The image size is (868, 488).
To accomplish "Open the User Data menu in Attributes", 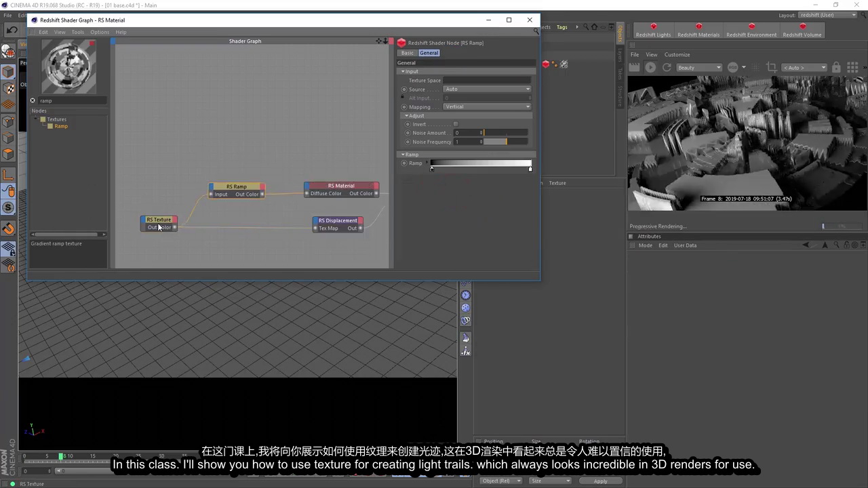I will (685, 245).
